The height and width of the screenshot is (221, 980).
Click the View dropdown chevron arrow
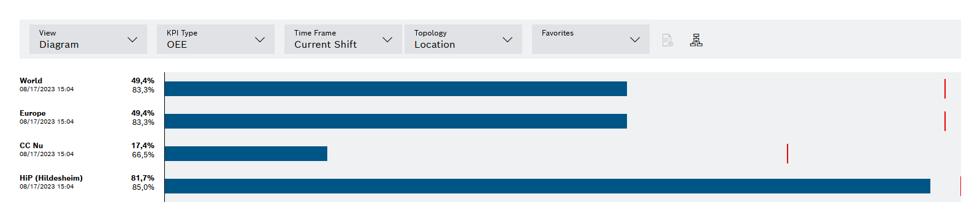point(132,40)
